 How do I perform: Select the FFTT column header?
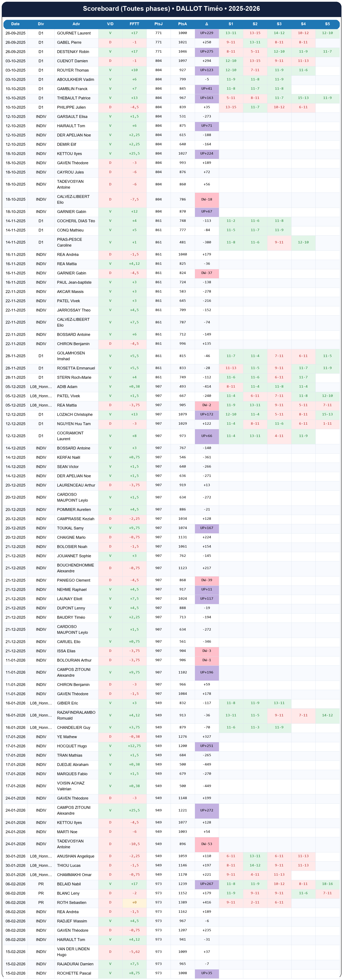[x=134, y=24]
